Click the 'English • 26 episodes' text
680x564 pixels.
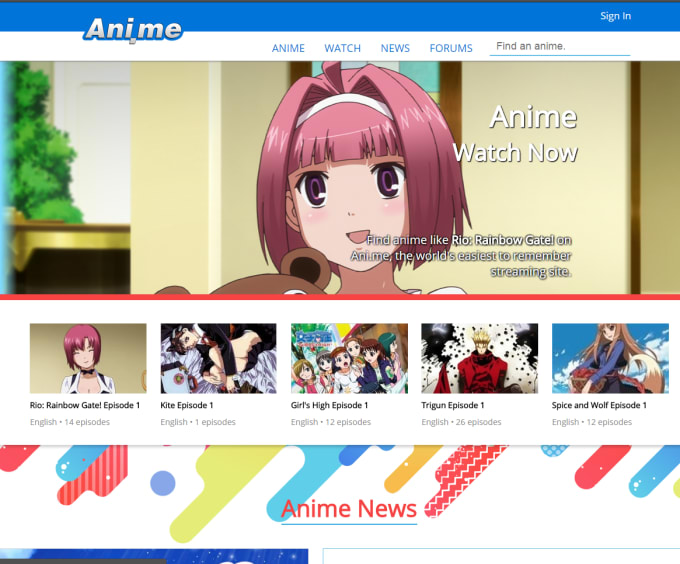[x=461, y=422]
